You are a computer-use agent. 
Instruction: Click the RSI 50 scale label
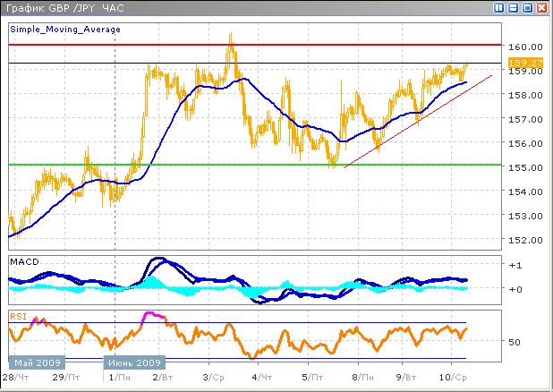point(515,342)
